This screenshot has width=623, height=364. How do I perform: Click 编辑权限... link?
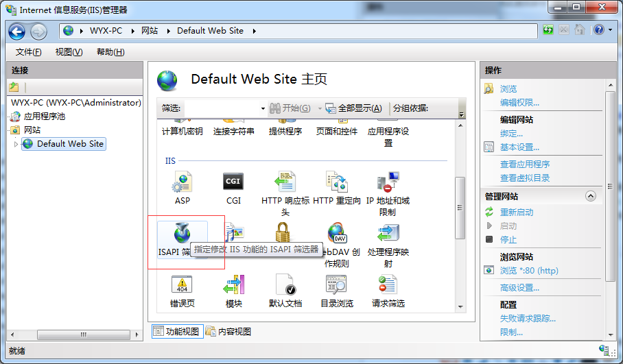tap(519, 103)
